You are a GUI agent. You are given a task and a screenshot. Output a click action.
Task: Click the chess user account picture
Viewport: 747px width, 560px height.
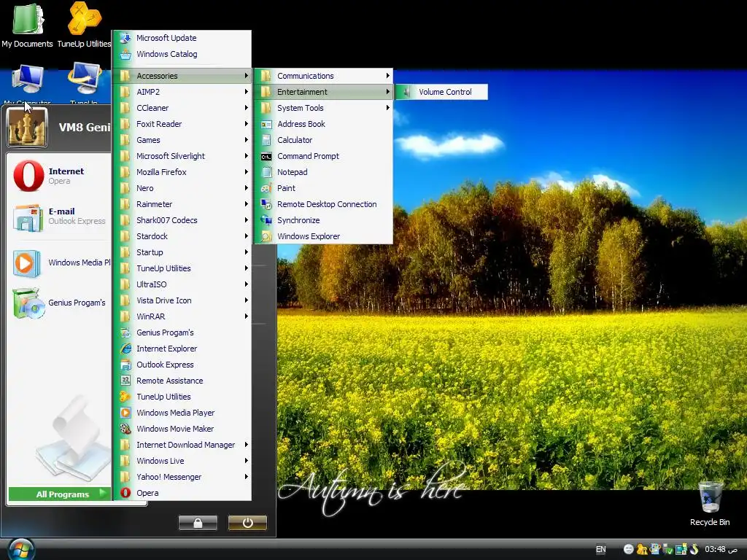click(x=27, y=127)
